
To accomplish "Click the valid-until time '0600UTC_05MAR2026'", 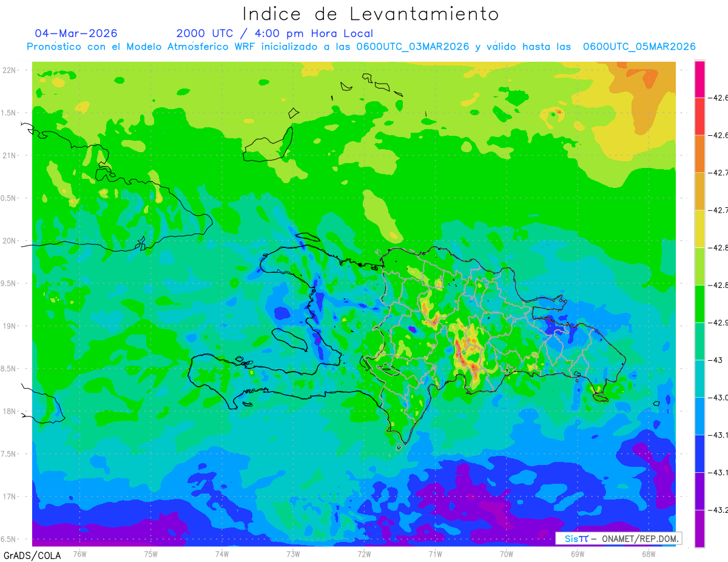I will tap(639, 47).
